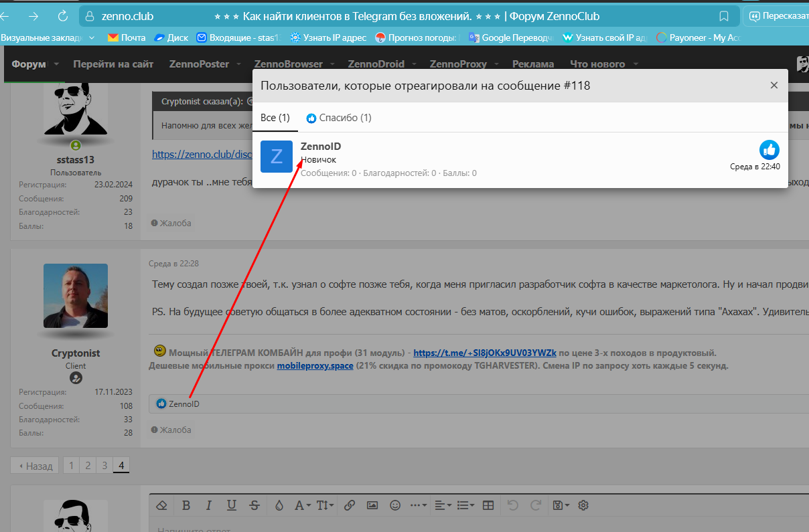Toggle bold in the reply editor

[x=186, y=505]
